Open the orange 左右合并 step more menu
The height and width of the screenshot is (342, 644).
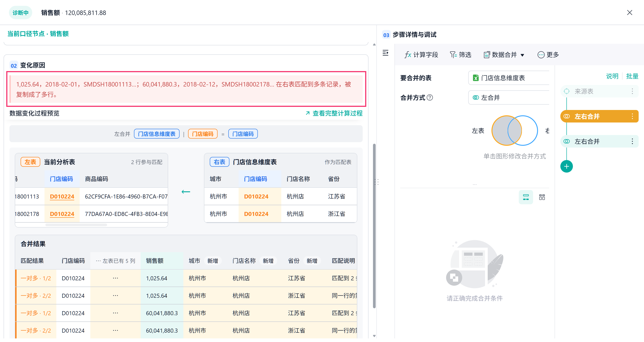[x=632, y=116]
